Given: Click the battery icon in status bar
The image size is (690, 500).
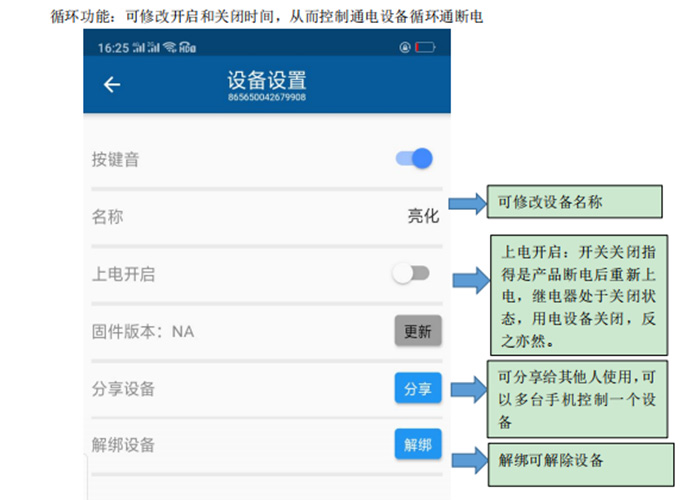Looking at the screenshot, I should click(x=425, y=47).
